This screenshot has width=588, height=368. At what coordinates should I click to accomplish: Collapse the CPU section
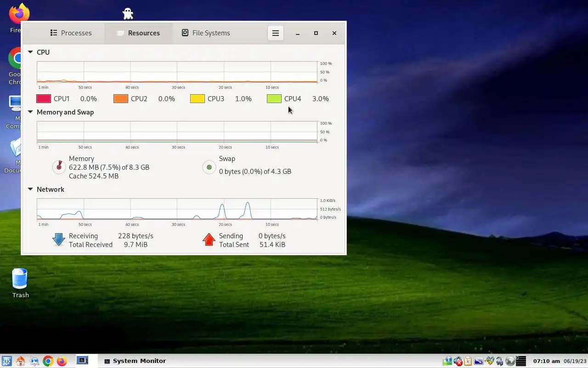[30, 52]
